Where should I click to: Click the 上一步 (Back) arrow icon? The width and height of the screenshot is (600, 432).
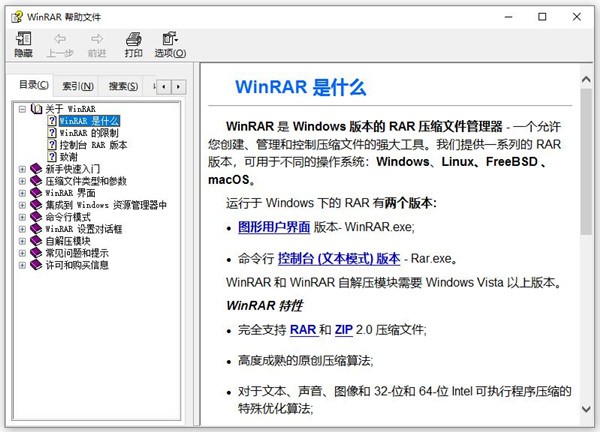(60, 39)
